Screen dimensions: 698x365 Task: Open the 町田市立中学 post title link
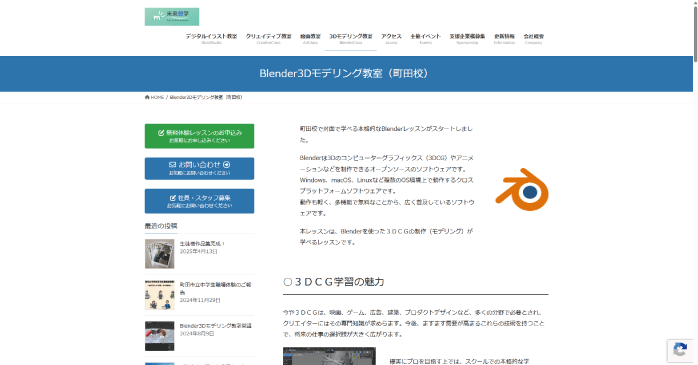tap(215, 288)
